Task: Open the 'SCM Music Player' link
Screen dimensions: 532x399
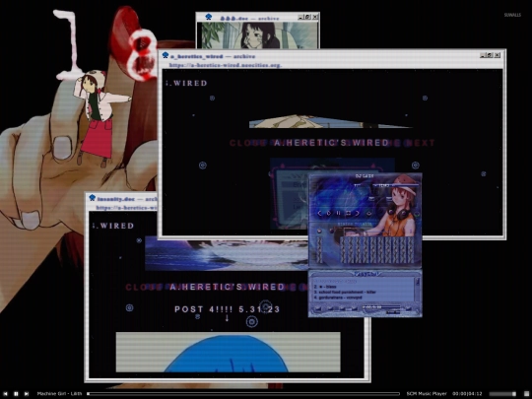Action: click(427, 393)
